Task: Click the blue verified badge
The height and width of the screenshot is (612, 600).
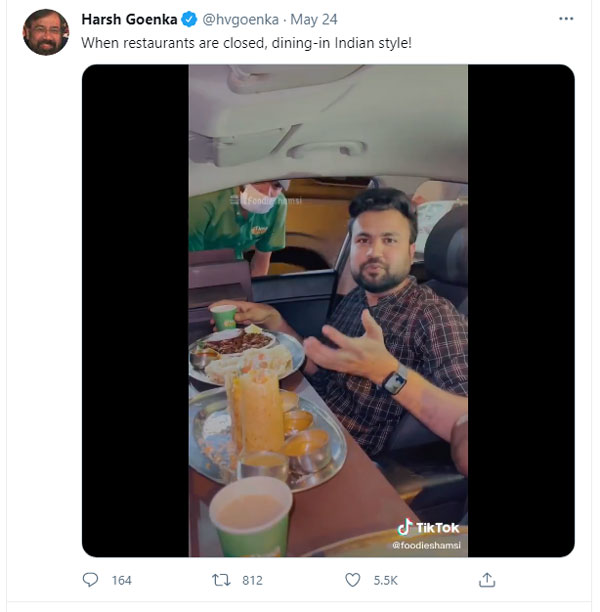Action: coord(190,21)
